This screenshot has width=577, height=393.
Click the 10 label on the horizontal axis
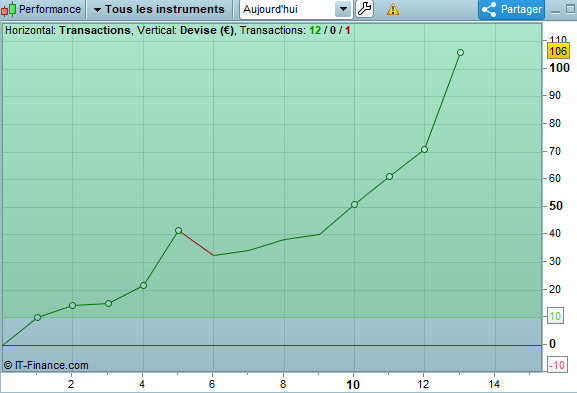pos(353,385)
